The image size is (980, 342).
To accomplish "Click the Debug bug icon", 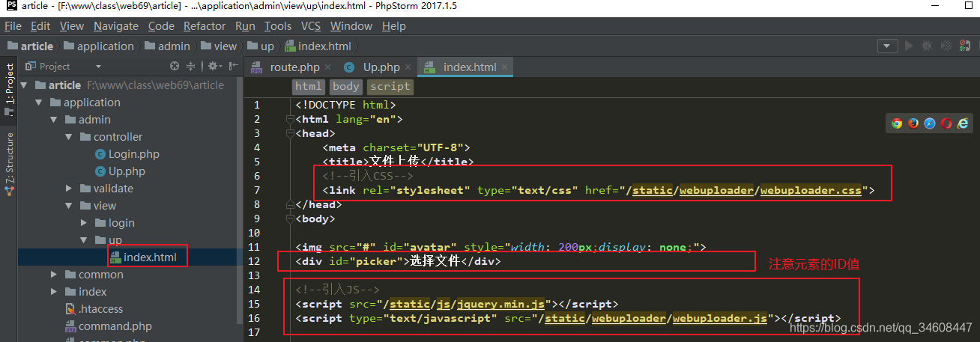I will (x=928, y=46).
